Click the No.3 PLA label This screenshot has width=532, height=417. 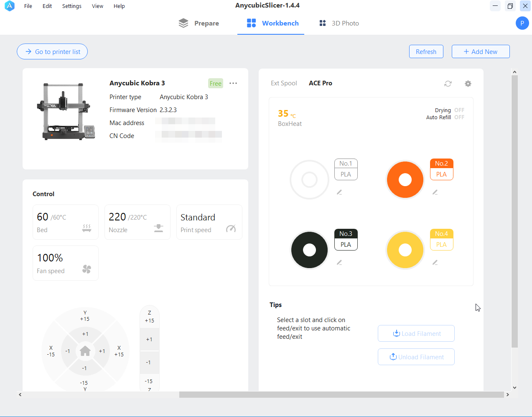pyautogui.click(x=346, y=239)
